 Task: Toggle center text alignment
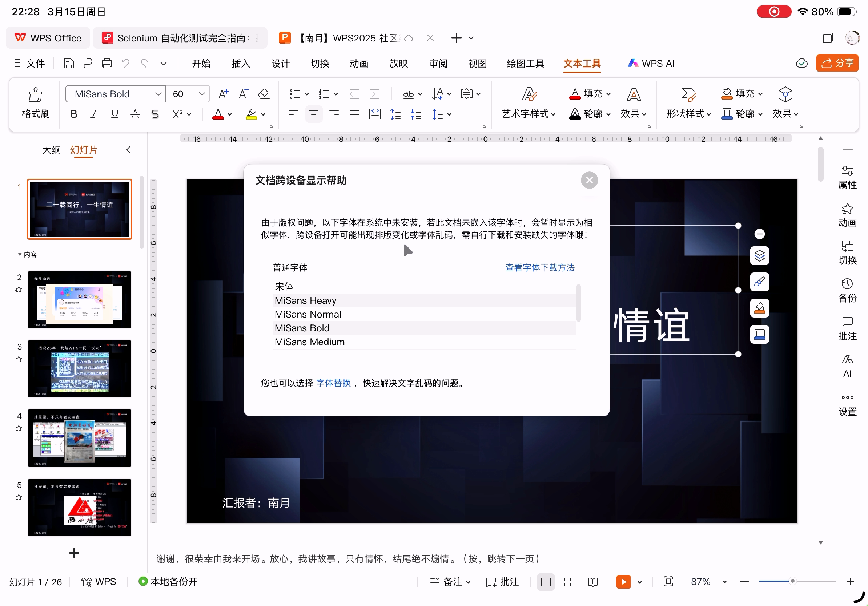click(313, 114)
